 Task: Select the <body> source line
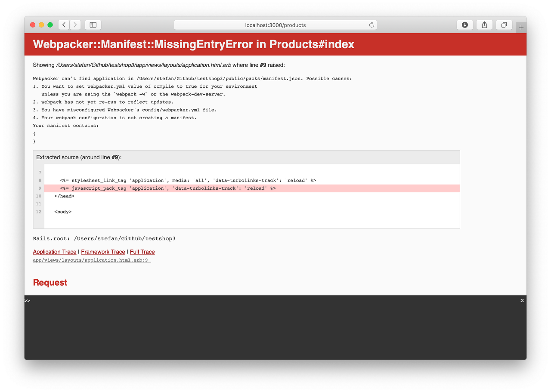click(63, 212)
